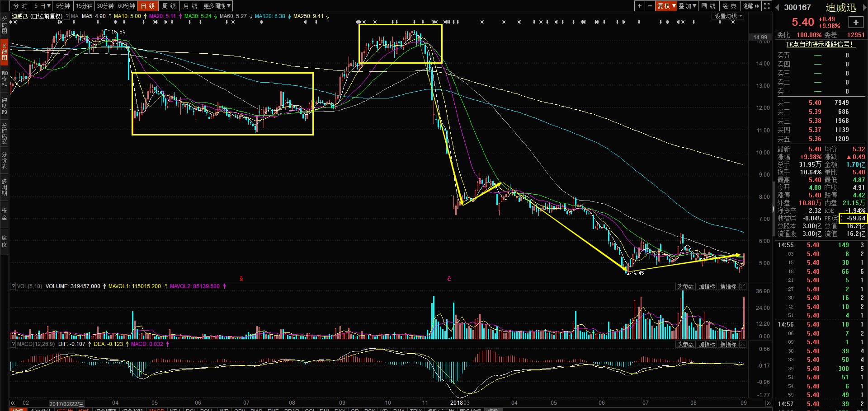Expand the 更多周期 period dropdown

point(217,6)
